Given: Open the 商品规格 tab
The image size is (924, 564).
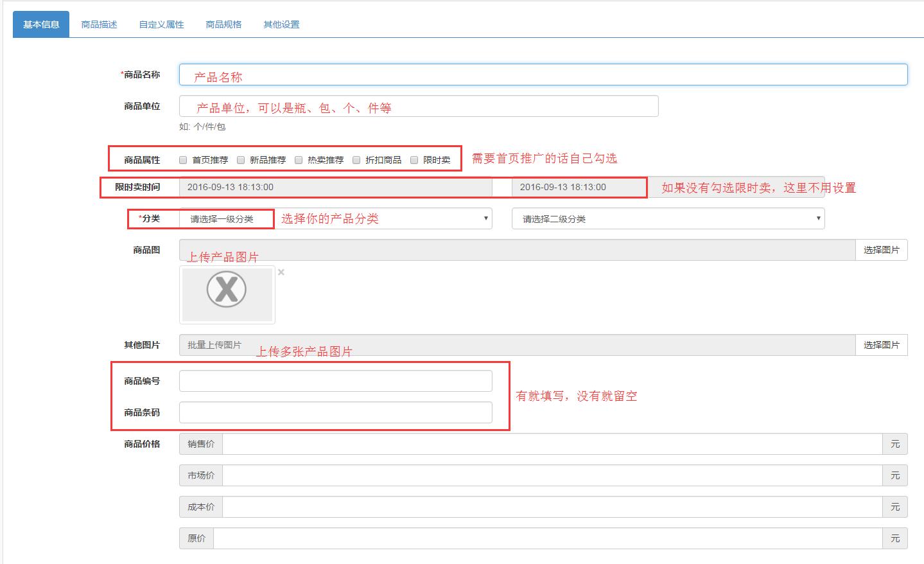Looking at the screenshot, I should click(x=222, y=24).
